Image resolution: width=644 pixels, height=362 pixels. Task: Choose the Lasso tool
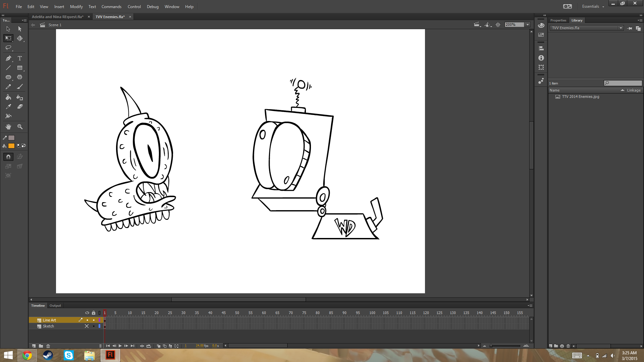(8, 48)
